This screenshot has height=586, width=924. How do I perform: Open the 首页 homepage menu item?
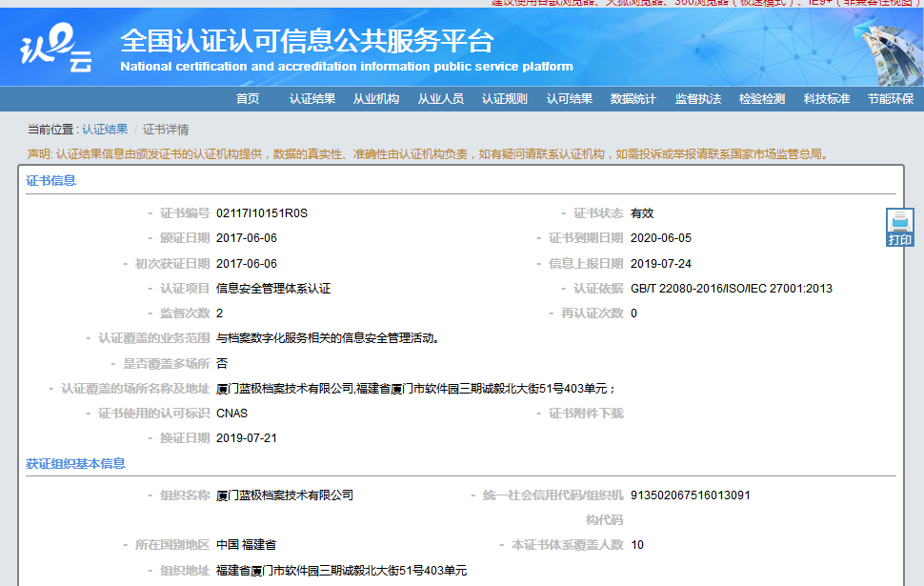(250, 98)
